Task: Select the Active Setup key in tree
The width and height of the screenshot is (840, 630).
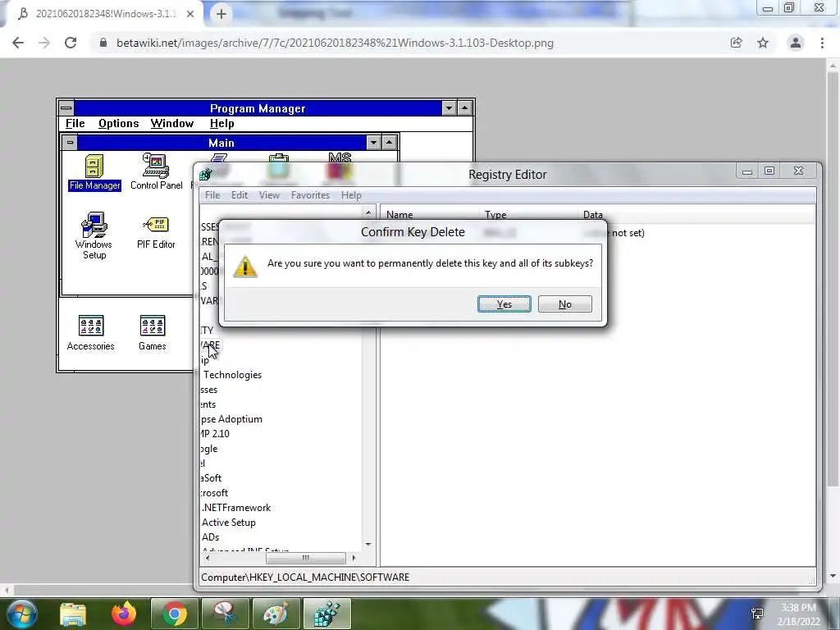Action: (x=229, y=523)
